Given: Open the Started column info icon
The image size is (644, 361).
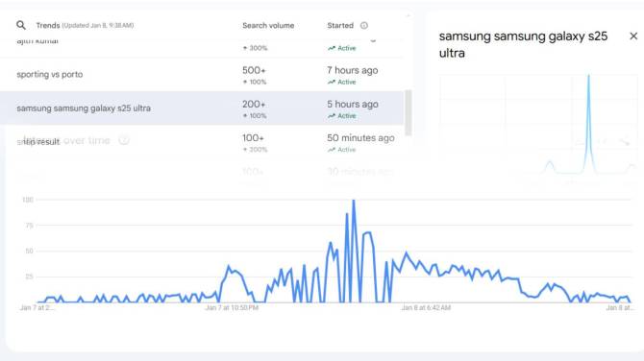Looking at the screenshot, I should pyautogui.click(x=364, y=25).
